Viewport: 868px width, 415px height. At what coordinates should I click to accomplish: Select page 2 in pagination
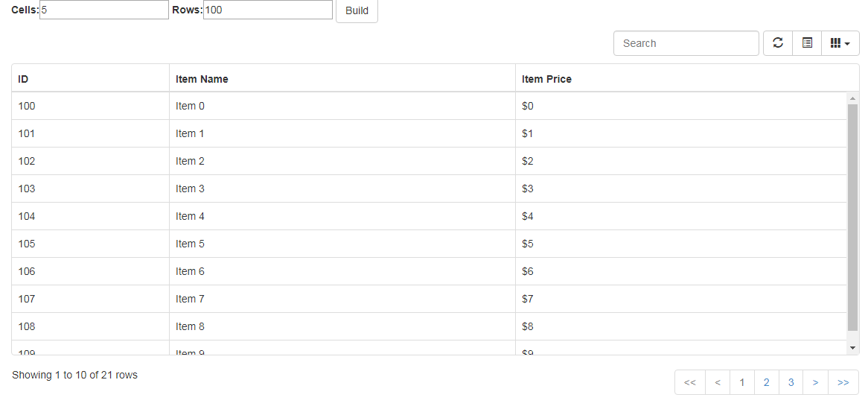[x=766, y=382]
